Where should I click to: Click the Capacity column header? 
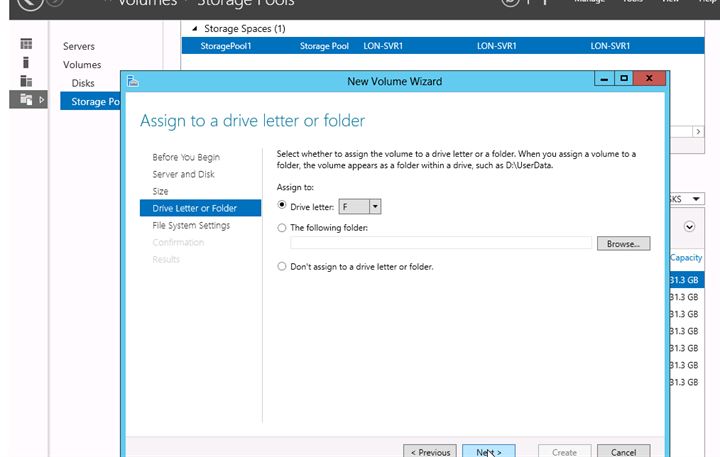click(x=686, y=258)
